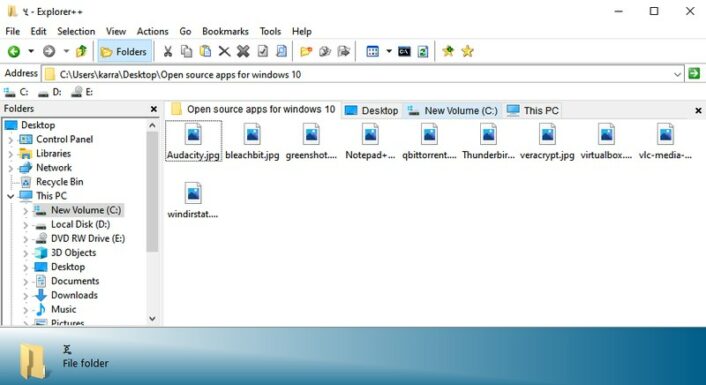Open the Forward history dropdown arrow
Image resolution: width=706 pixels, height=385 pixels.
[x=66, y=51]
